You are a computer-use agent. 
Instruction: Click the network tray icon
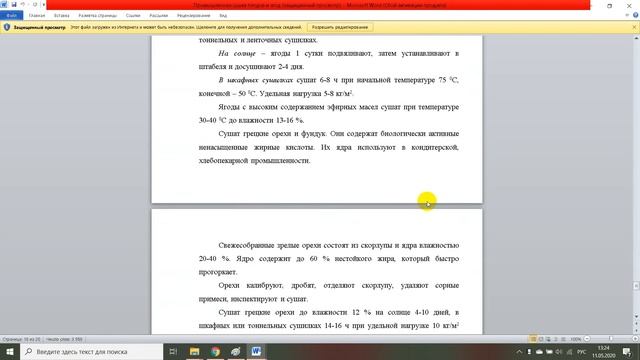tap(569, 351)
